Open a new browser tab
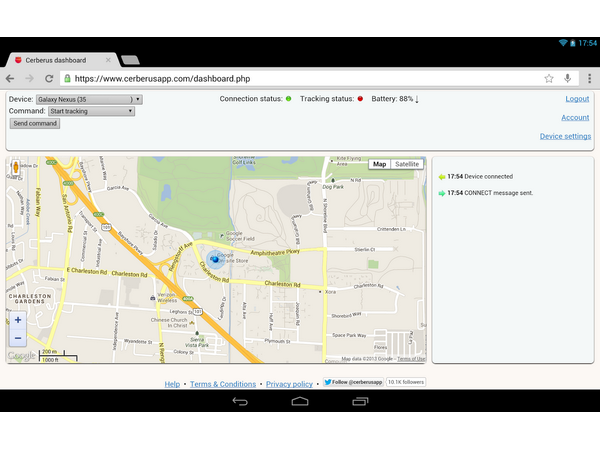Screen dimensions: 600x450 point(130,60)
